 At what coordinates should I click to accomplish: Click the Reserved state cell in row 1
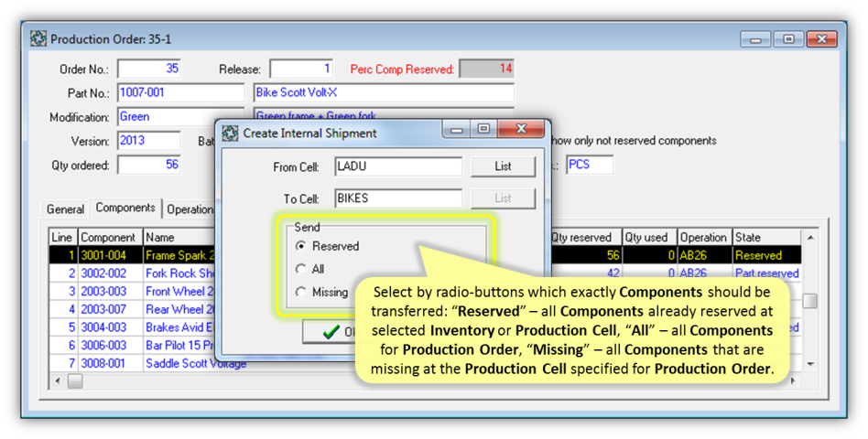[766, 255]
